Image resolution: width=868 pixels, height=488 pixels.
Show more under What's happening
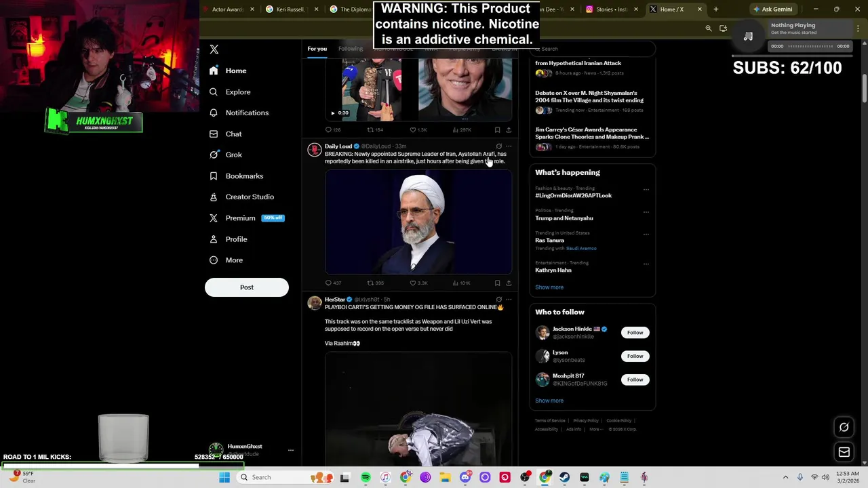[549, 287]
